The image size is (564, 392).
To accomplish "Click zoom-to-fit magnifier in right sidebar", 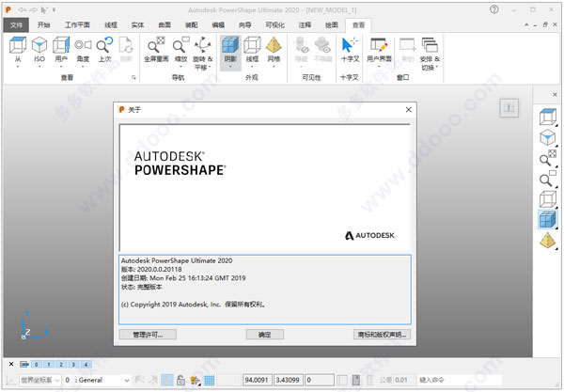I will (548, 158).
